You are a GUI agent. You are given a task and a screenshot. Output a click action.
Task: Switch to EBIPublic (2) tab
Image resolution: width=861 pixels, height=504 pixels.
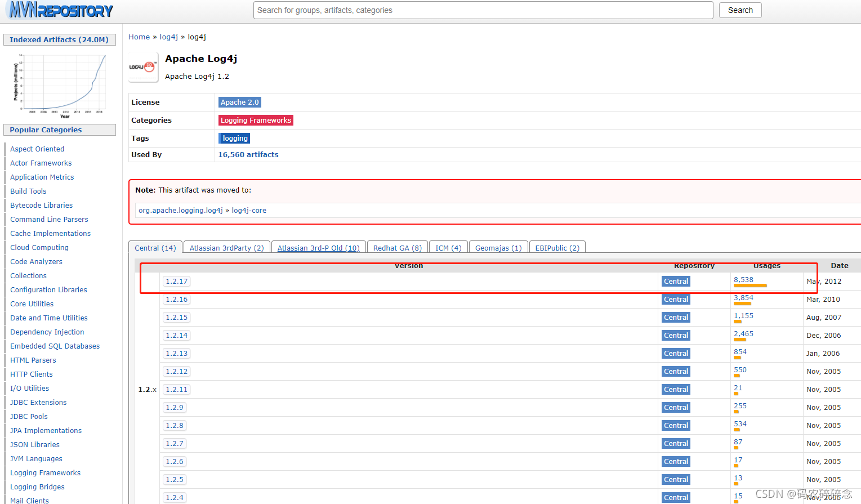[557, 248]
